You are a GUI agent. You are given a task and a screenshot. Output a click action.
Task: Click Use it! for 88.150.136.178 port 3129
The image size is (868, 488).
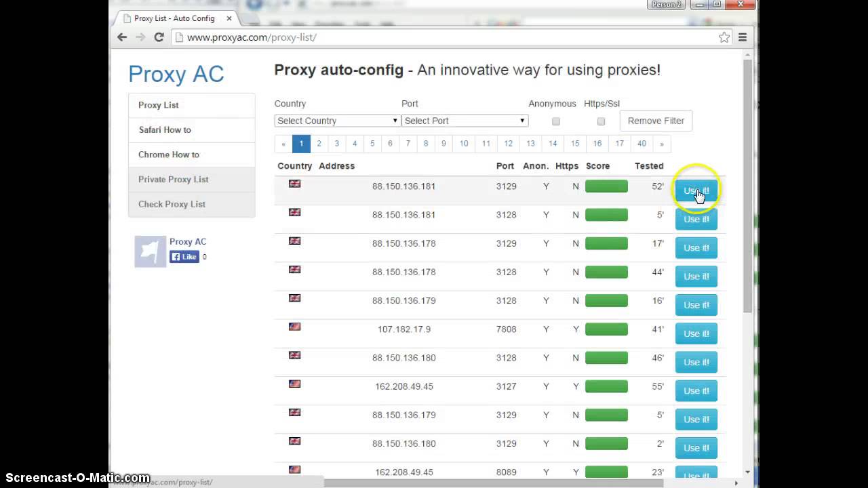point(696,247)
